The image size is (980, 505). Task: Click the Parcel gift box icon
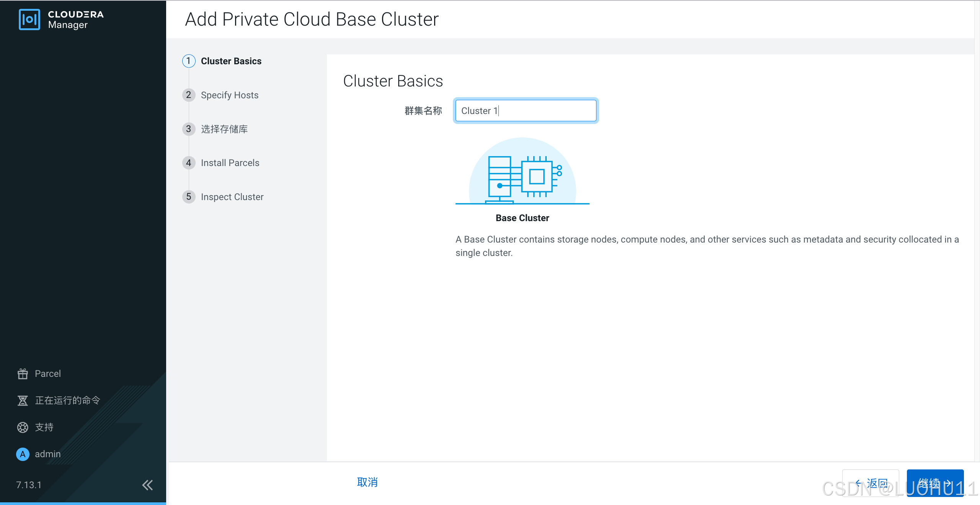click(x=23, y=374)
